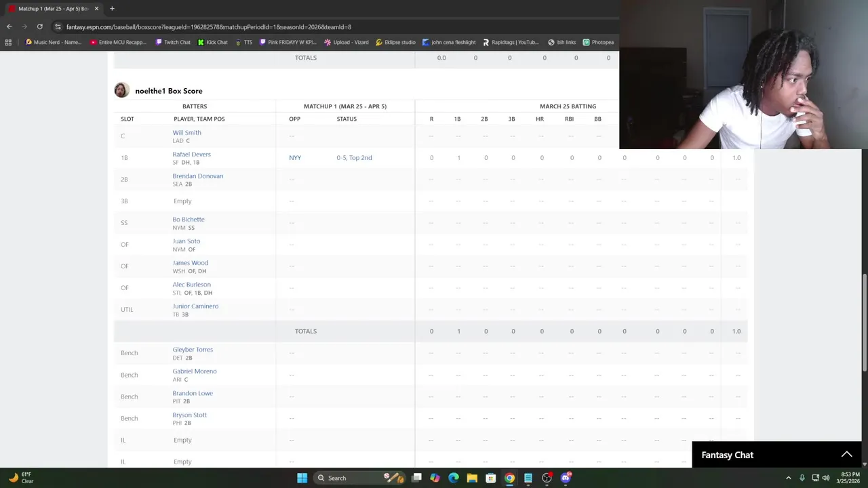Screen dimensions: 868x488
Task: Launch Microsoft Edge from taskbar
Action: 454,478
